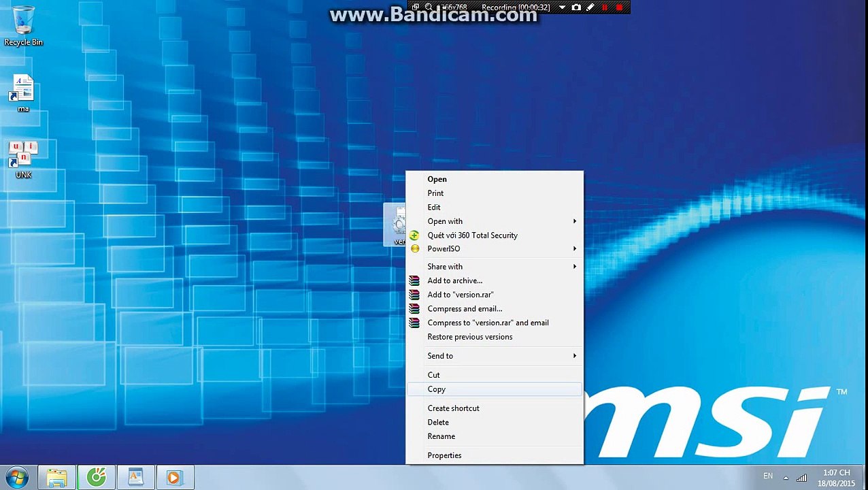Open File Explorer from taskbar
The height and width of the screenshot is (490, 868).
(57, 478)
